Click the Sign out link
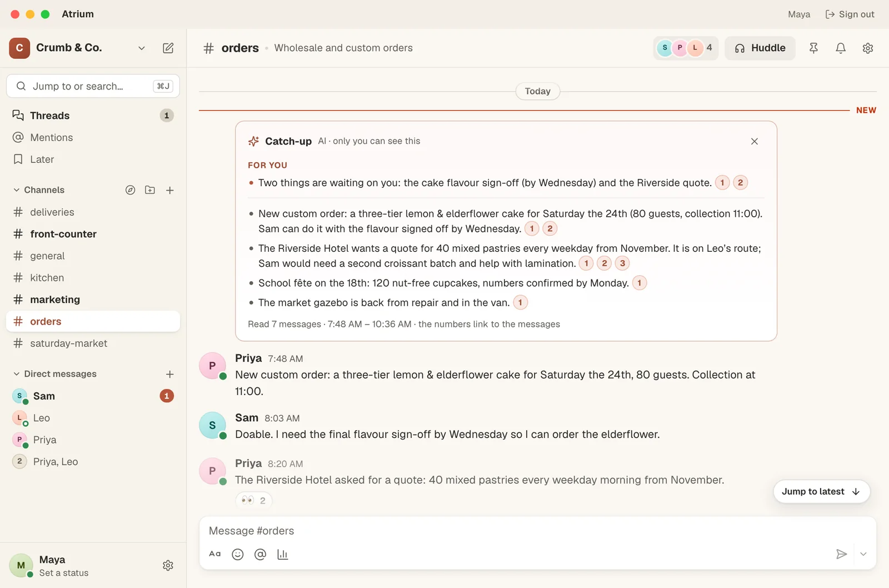 (850, 14)
